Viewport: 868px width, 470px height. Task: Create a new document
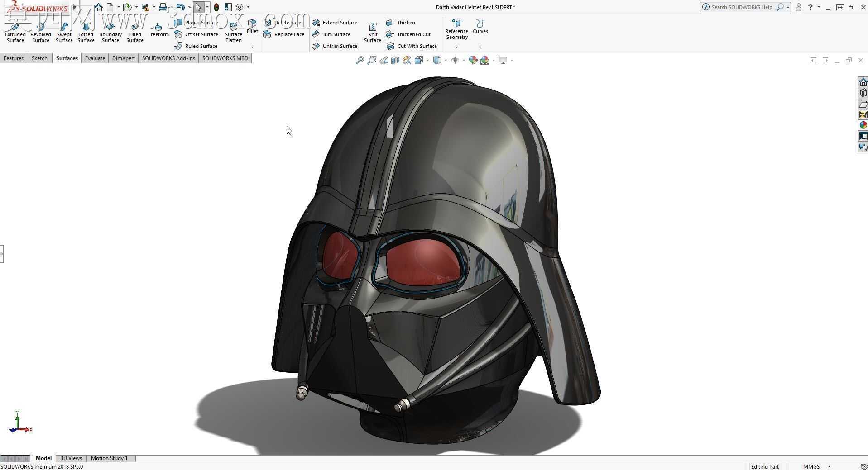pyautogui.click(x=110, y=7)
